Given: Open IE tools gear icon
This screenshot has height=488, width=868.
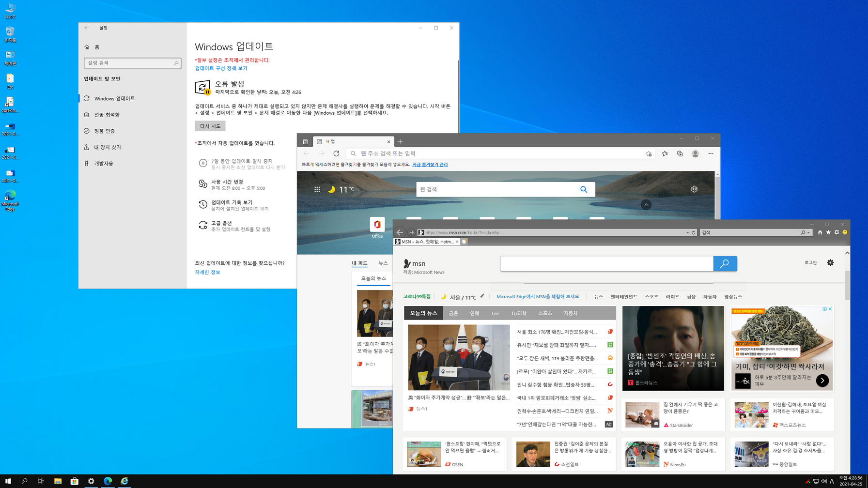Looking at the screenshot, I should (837, 232).
